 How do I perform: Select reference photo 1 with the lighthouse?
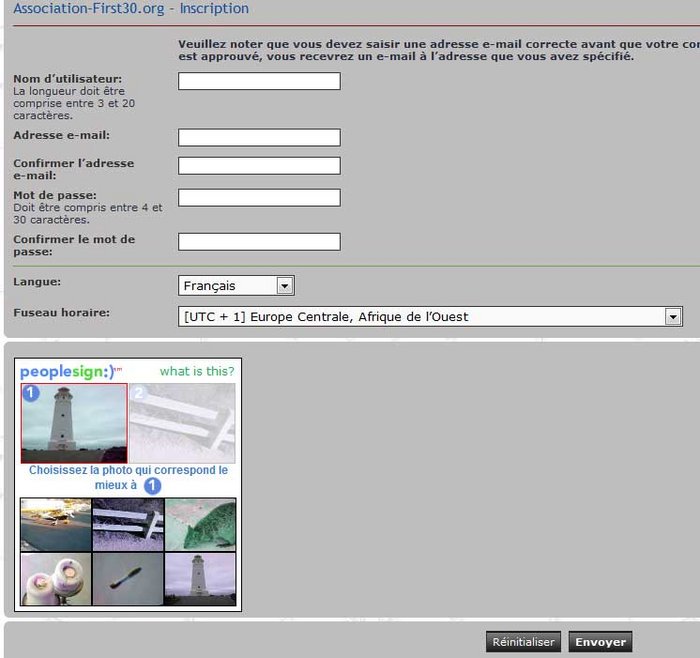pyautogui.click(x=74, y=423)
